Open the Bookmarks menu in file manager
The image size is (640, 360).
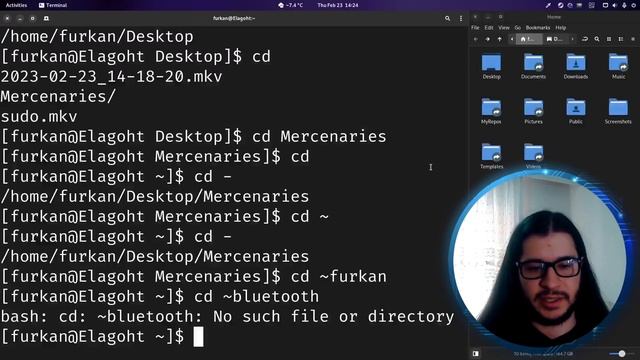click(x=538, y=28)
